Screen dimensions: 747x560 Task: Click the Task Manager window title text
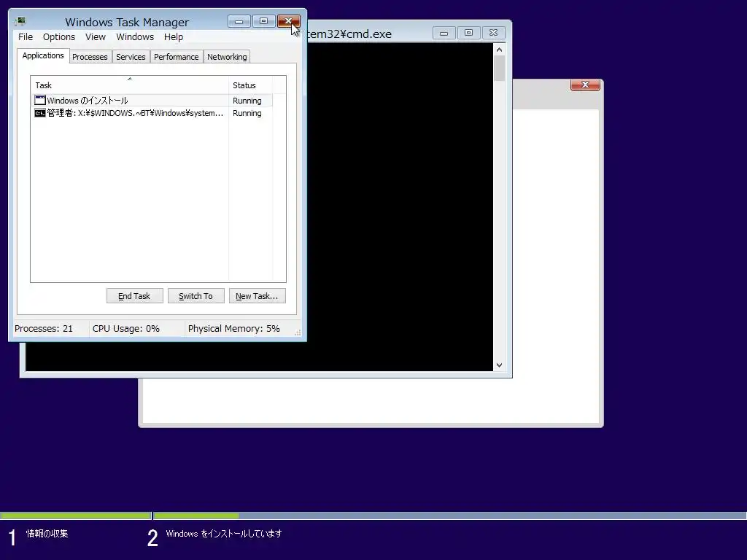127,23
